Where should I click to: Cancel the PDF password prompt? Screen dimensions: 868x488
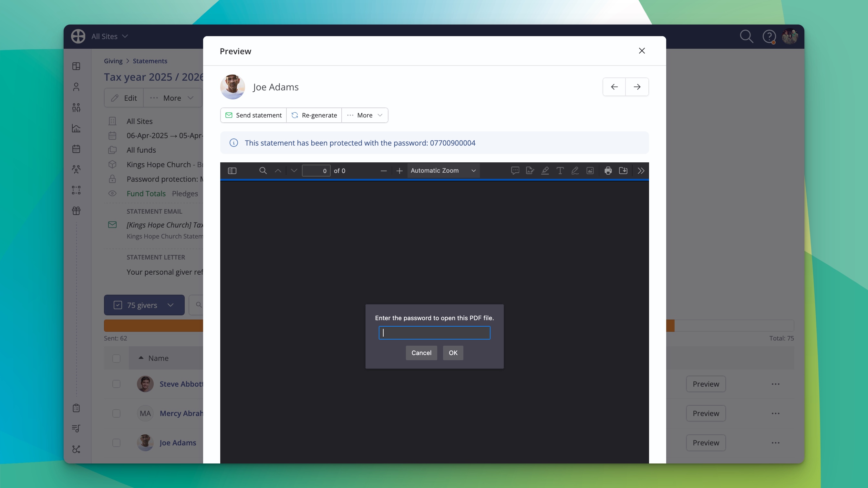(421, 353)
